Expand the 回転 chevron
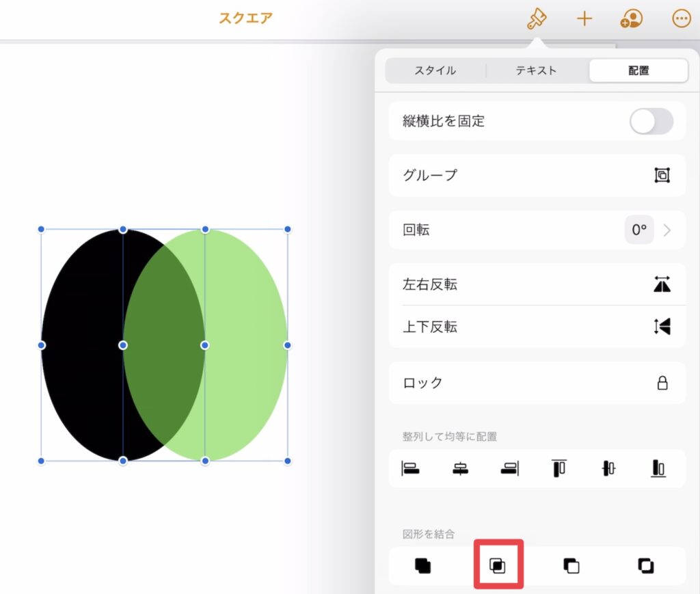This screenshot has width=700, height=594. pos(667,230)
